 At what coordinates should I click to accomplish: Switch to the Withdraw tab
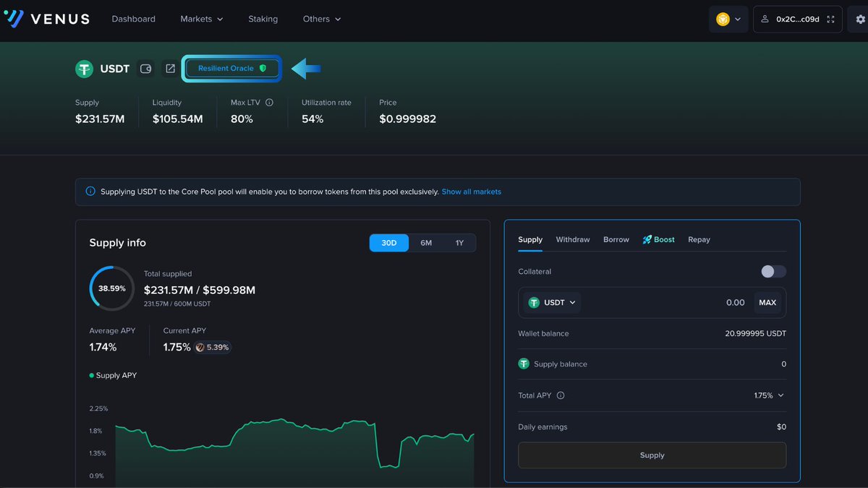tap(572, 239)
